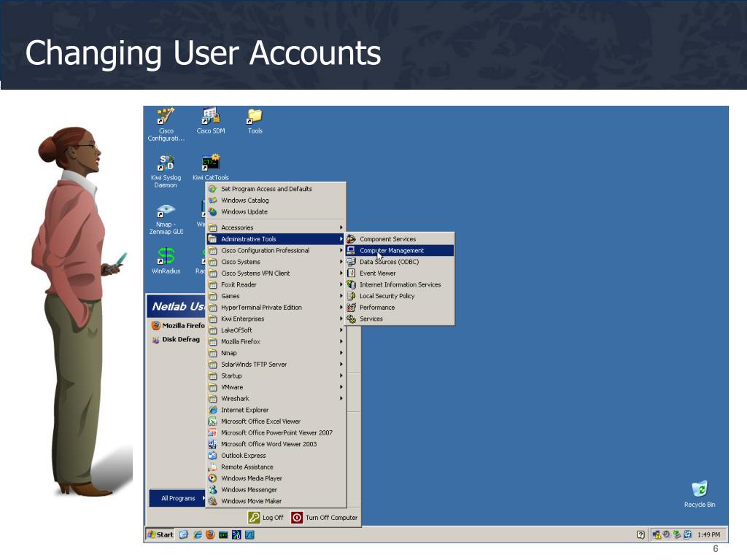Viewport: 747px width, 560px height.
Task: Expand the Kiwi Enterprises submenu
Action: point(276,319)
